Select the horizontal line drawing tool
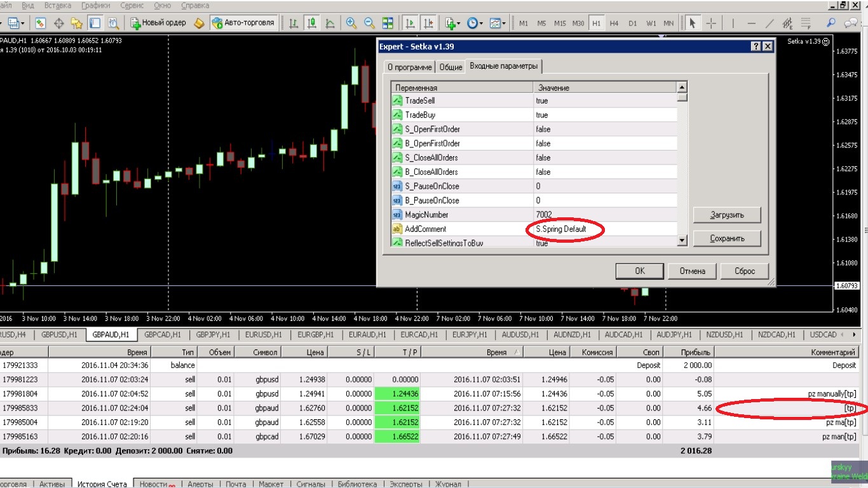The image size is (868, 488). pyautogui.click(x=751, y=23)
